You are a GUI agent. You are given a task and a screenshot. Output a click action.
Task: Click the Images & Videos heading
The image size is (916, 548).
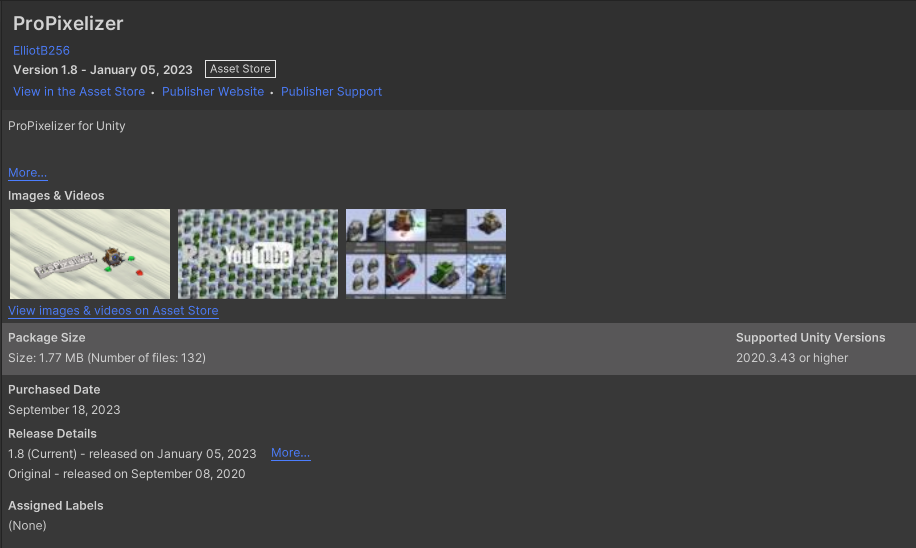pyautogui.click(x=56, y=196)
